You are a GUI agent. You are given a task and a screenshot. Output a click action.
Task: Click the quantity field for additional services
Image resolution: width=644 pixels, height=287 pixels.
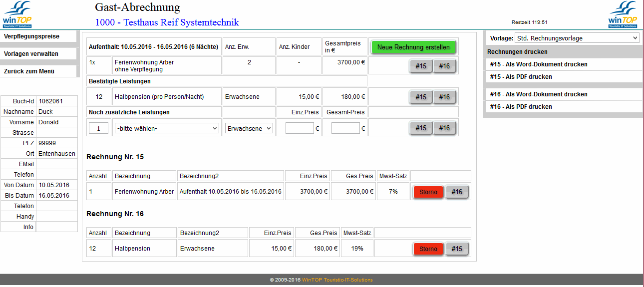pos(99,128)
